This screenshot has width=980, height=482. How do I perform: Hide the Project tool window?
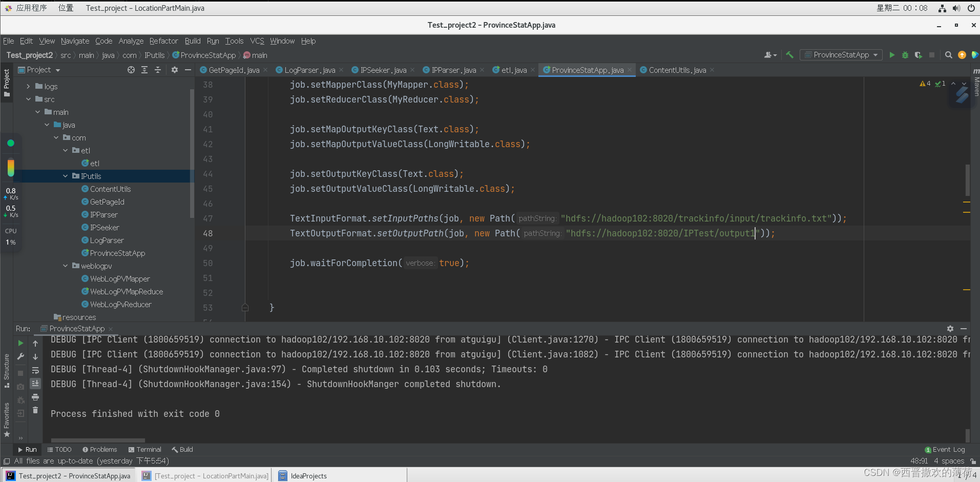pos(188,70)
